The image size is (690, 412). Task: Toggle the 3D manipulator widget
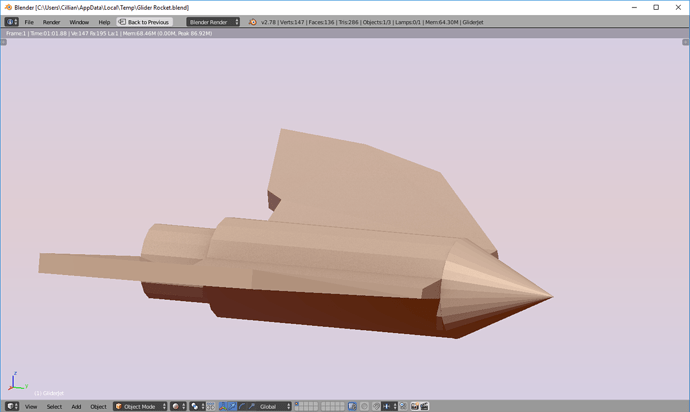(223, 406)
